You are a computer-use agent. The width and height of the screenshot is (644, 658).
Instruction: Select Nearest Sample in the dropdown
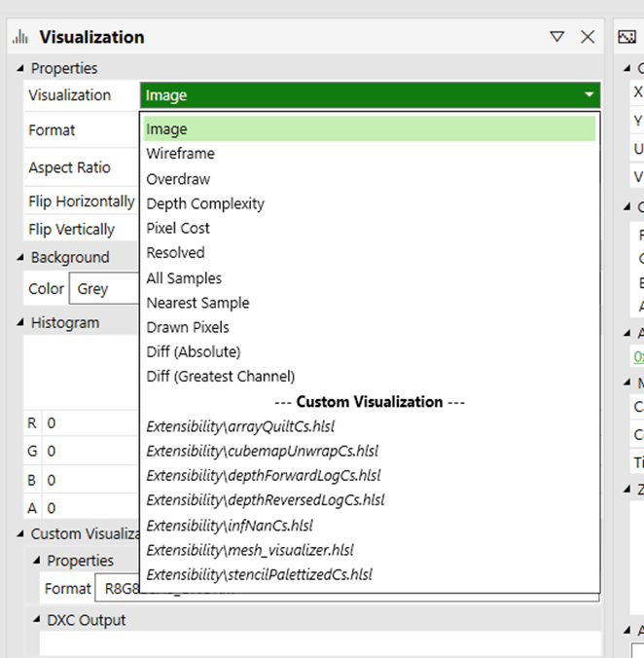370,303
